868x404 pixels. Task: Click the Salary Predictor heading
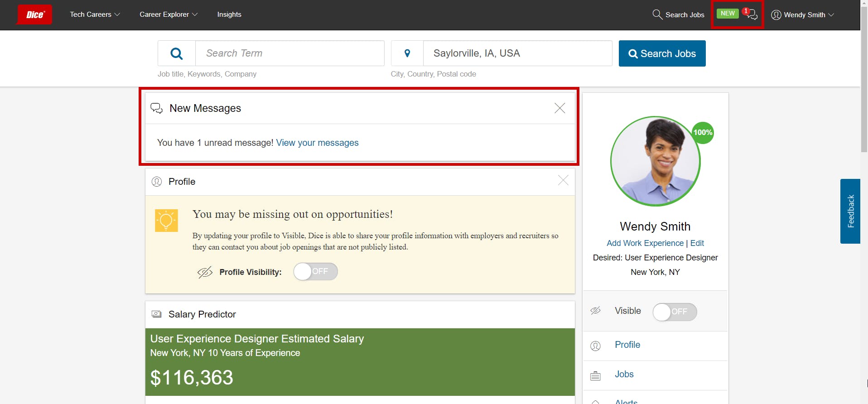point(202,314)
